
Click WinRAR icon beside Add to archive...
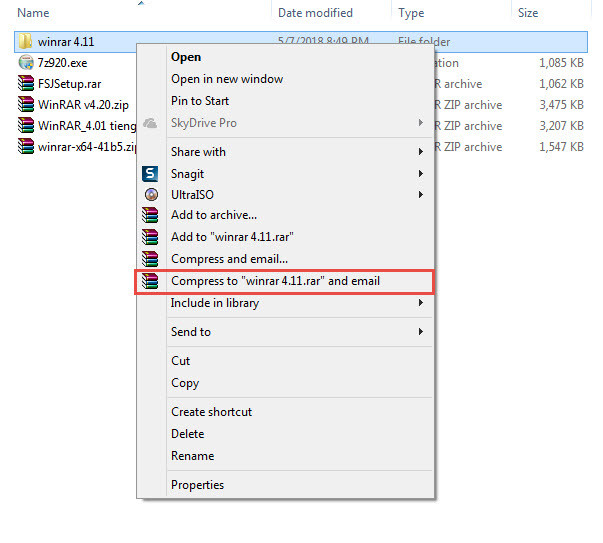tap(150, 215)
